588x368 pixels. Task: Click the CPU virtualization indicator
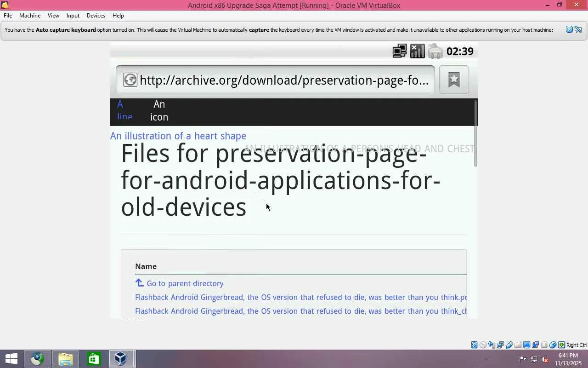tap(544, 345)
